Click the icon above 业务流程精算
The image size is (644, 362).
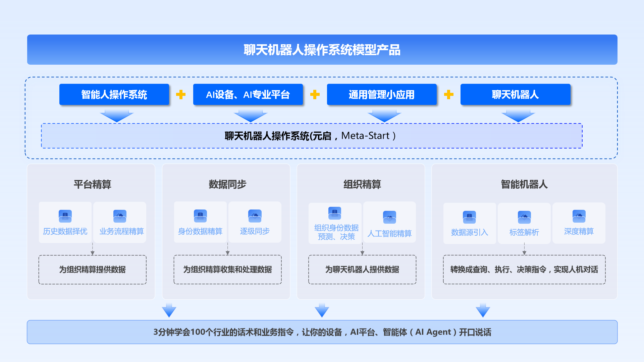pyautogui.click(x=120, y=216)
